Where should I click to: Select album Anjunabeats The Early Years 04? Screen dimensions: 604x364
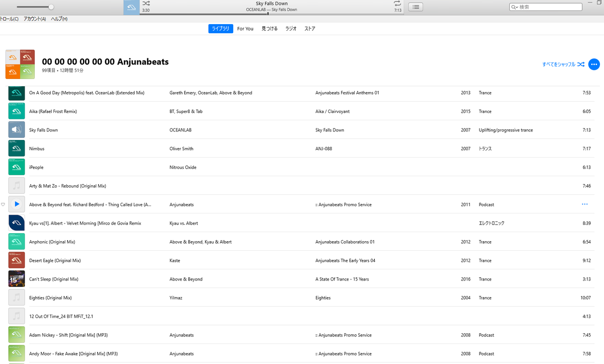[345, 260]
